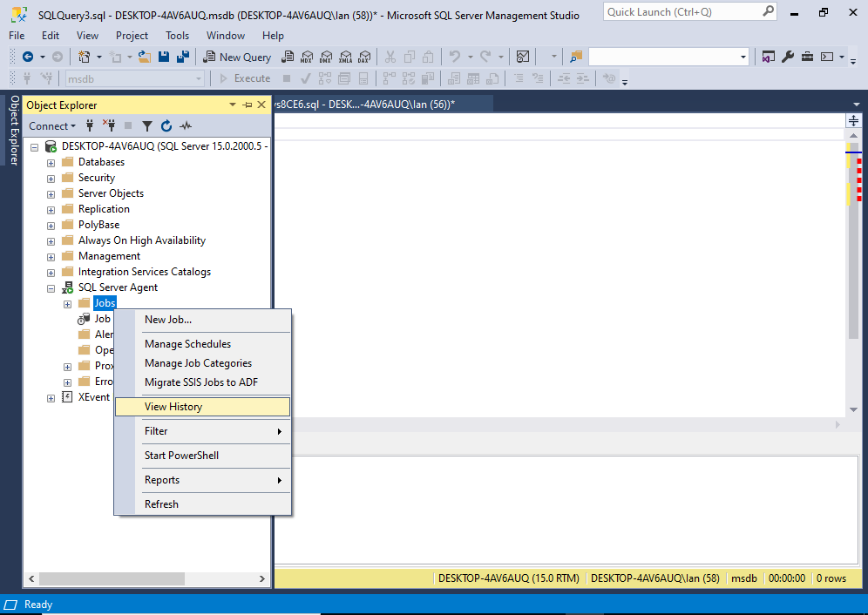The height and width of the screenshot is (615, 868).
Task: Expand the Management folder node
Action: (x=51, y=257)
